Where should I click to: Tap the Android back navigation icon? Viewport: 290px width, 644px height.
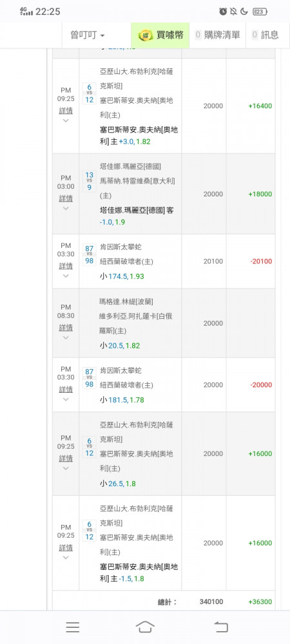click(x=221, y=627)
